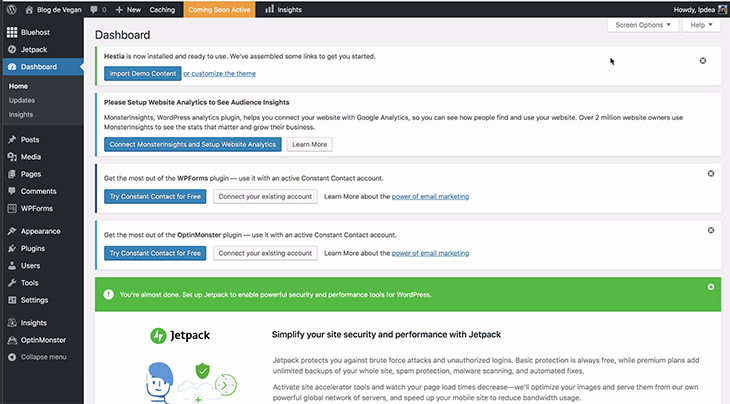Click 'Simplify your site security' Jetpack heading
The width and height of the screenshot is (730, 404).
pyautogui.click(x=386, y=335)
